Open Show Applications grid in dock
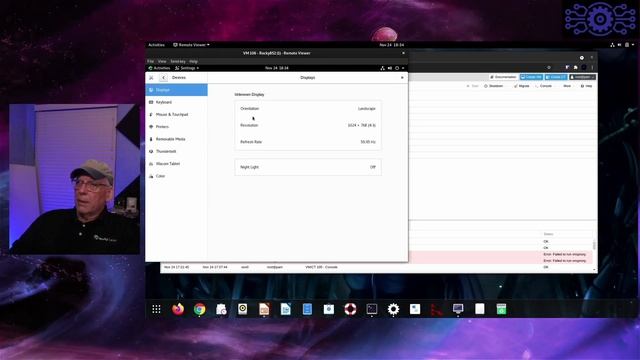The height and width of the screenshot is (360, 640). pos(156,309)
